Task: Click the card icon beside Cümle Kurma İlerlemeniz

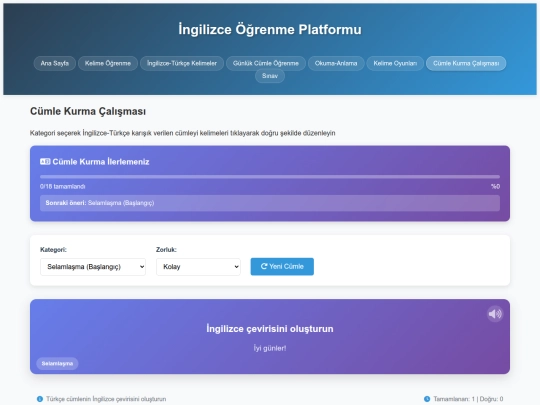Action: click(x=45, y=162)
